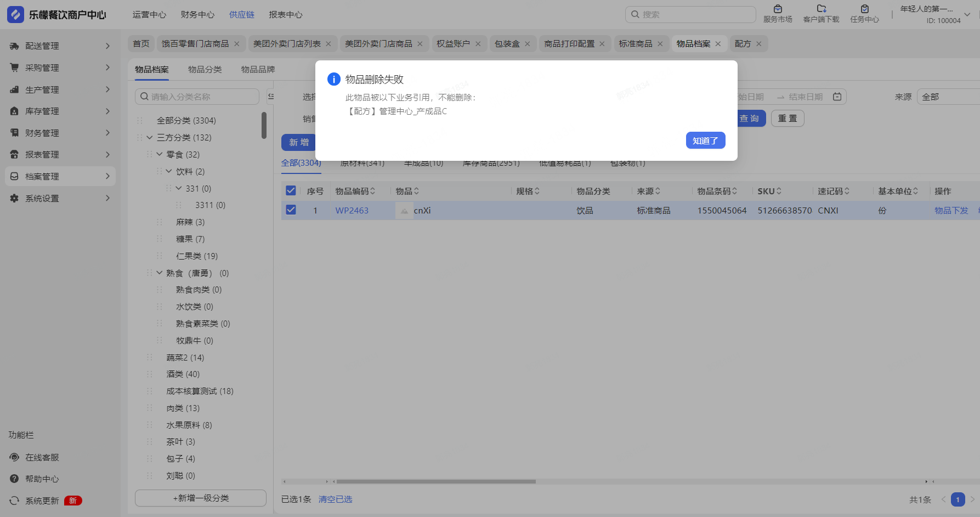
Task: Collapse the 三方分类 (132) tree node
Action: pyautogui.click(x=149, y=138)
